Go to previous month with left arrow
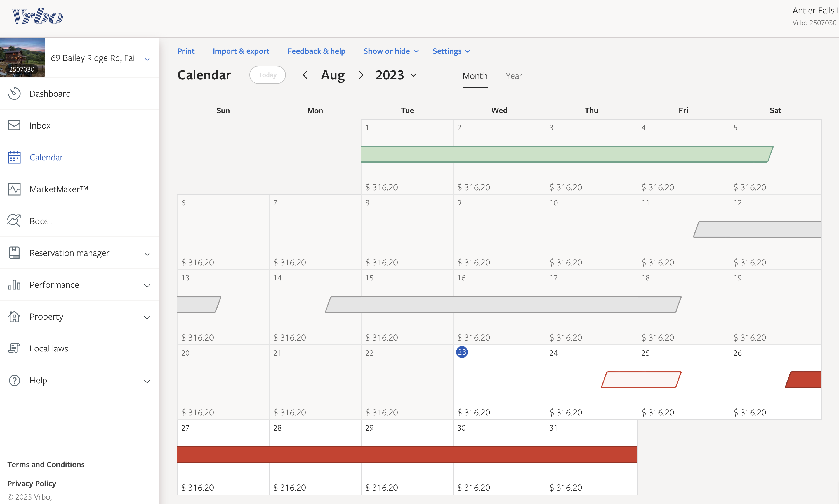 tap(305, 75)
